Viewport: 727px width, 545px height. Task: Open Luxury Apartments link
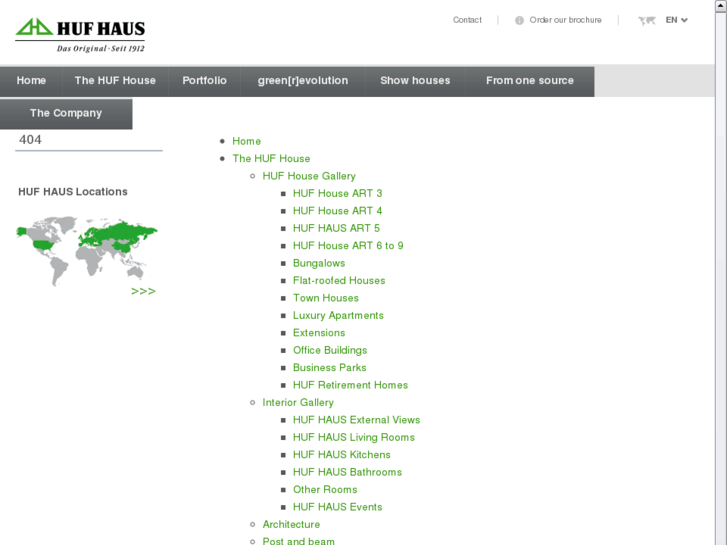[x=338, y=315]
